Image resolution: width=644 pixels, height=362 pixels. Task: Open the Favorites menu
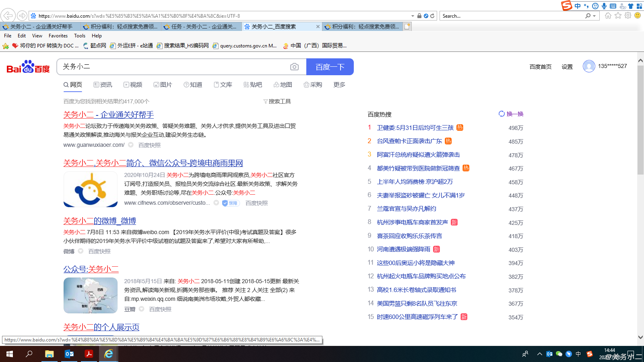[x=58, y=36]
